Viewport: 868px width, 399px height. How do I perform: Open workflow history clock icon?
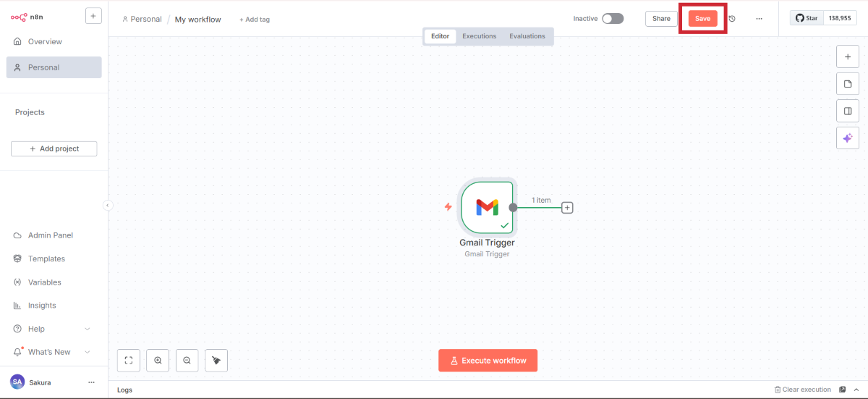point(732,19)
